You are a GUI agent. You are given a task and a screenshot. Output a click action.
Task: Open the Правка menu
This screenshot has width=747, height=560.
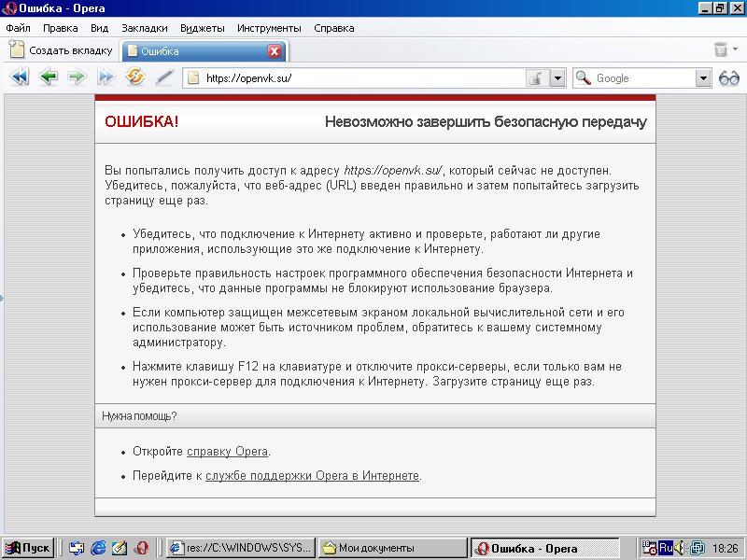click(x=61, y=28)
